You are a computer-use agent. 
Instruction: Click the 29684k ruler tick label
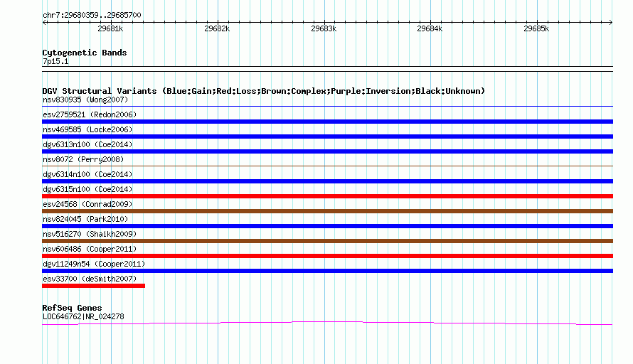click(430, 28)
